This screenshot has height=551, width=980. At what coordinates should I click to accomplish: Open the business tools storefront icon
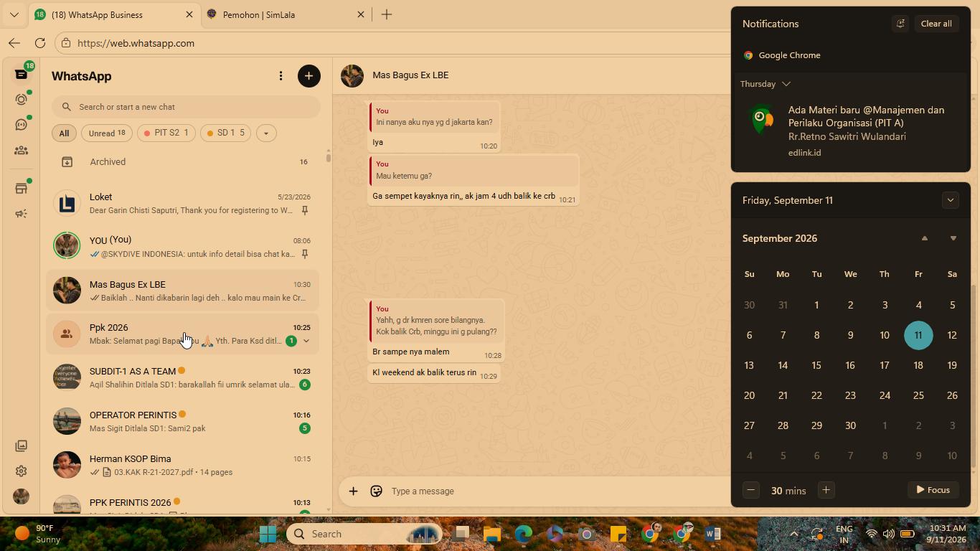click(21, 189)
